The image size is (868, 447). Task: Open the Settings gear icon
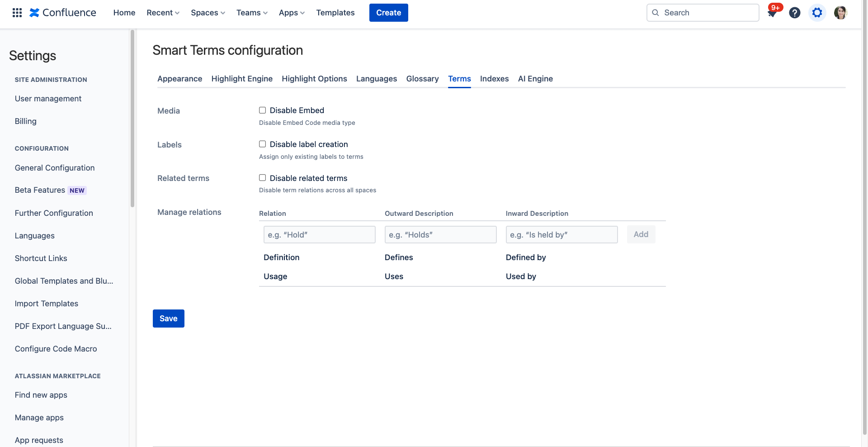(817, 13)
